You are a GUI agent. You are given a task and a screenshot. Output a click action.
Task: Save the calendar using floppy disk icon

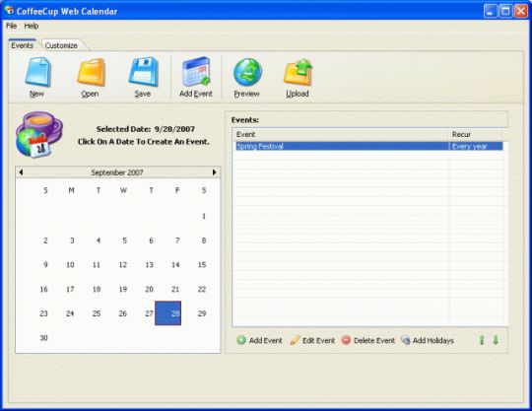tap(144, 72)
